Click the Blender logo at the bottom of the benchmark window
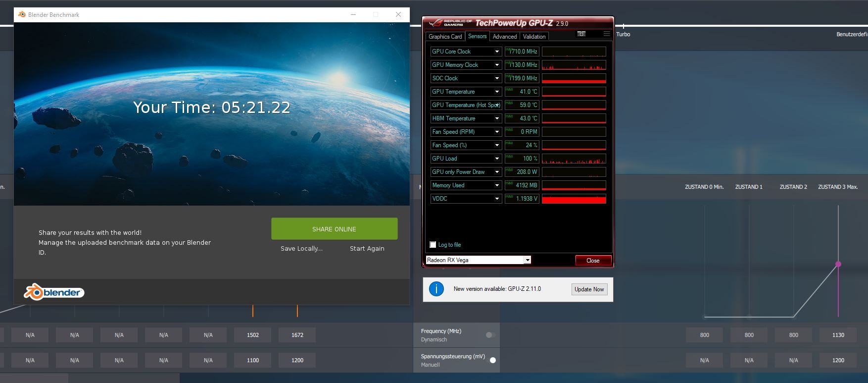Screen dimensions: 868x383 click(x=54, y=292)
